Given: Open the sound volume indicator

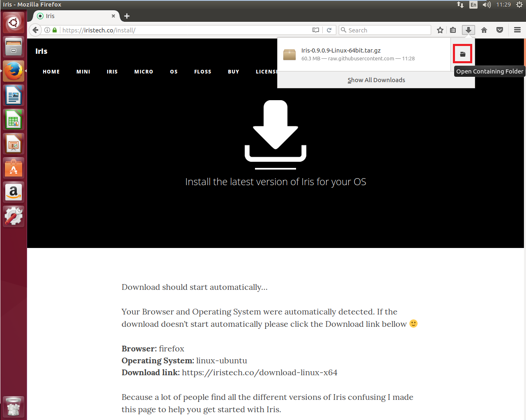Looking at the screenshot, I should tap(487, 5).
